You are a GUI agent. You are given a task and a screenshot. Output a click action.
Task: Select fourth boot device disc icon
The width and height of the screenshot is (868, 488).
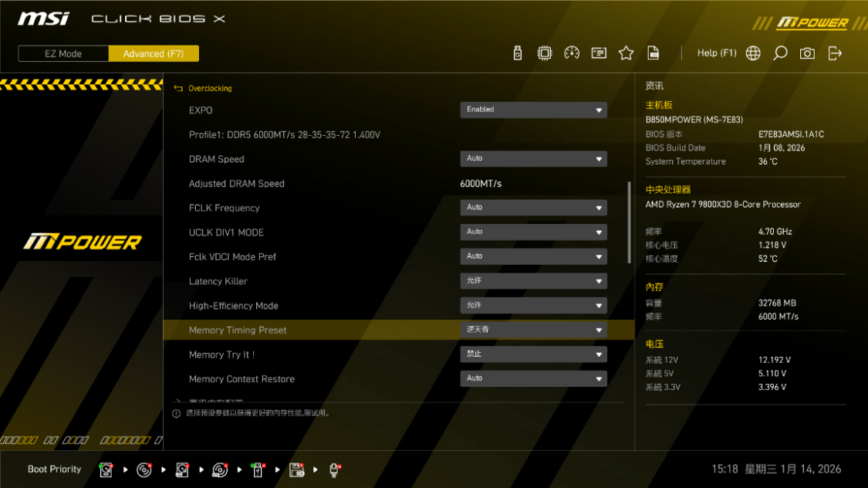click(x=221, y=469)
